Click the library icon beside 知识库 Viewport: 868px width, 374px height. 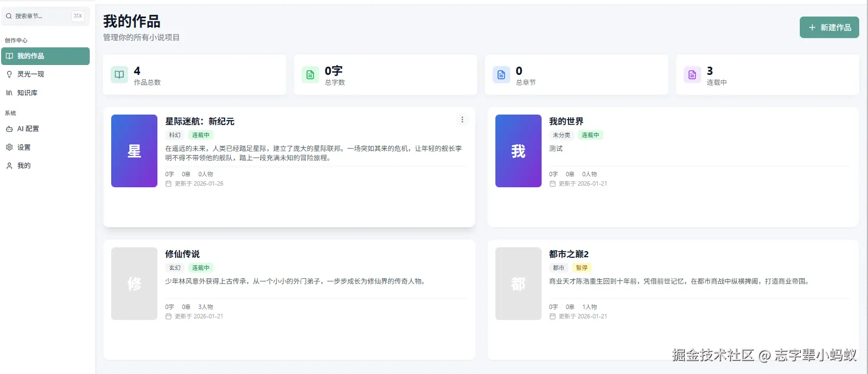9,93
